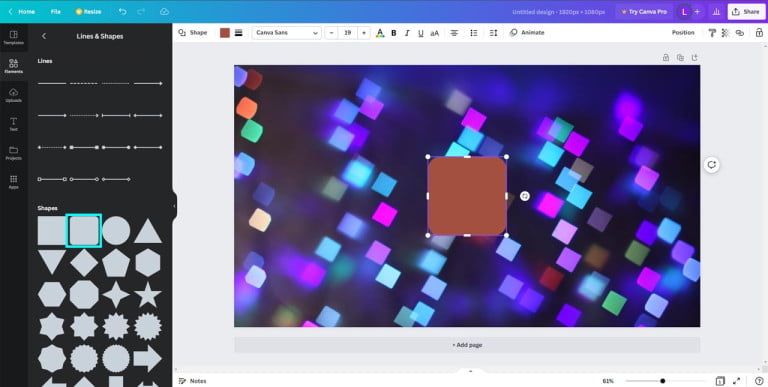
Task: Toggle the bulleted list formatting
Action: (474, 33)
